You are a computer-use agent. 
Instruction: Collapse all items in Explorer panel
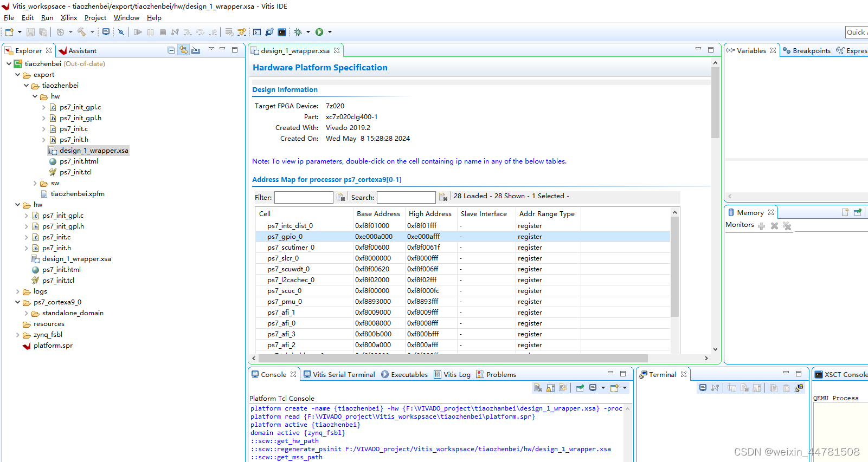171,50
